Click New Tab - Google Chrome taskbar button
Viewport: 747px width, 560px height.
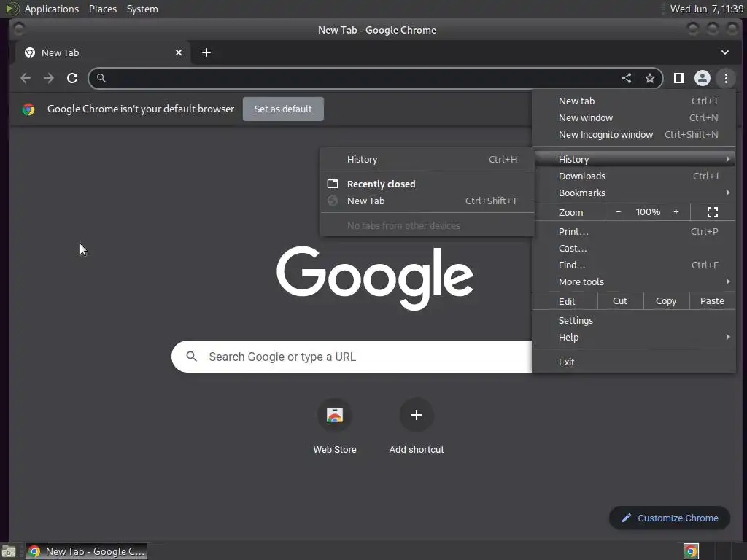(x=86, y=551)
